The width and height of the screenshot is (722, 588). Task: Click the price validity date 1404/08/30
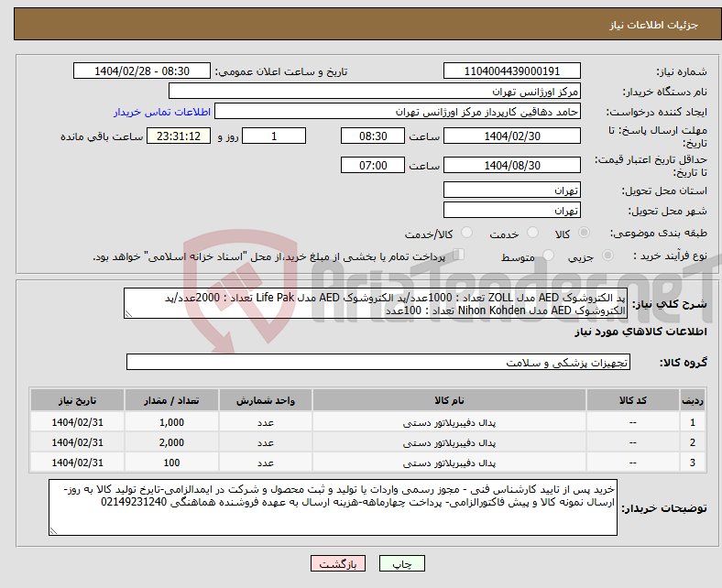pyautogui.click(x=512, y=165)
